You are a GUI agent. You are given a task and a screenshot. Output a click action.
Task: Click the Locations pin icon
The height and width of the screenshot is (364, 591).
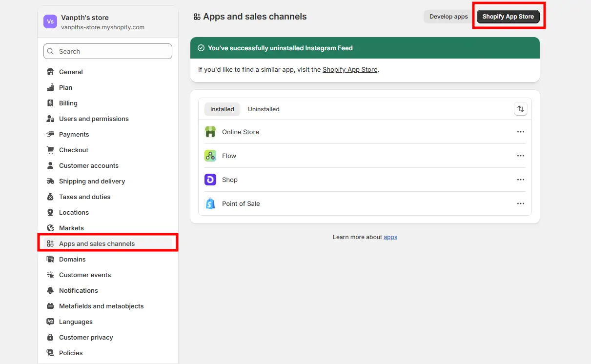point(50,212)
